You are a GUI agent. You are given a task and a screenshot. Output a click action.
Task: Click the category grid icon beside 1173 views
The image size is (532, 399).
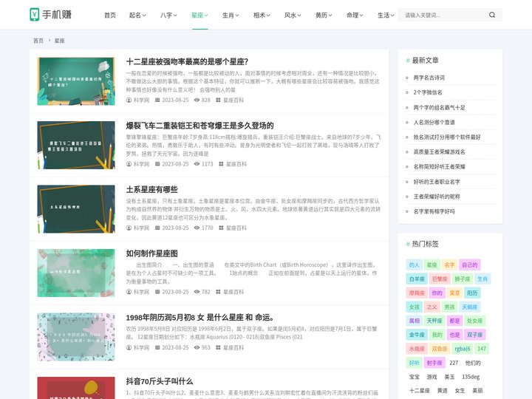coord(221,164)
